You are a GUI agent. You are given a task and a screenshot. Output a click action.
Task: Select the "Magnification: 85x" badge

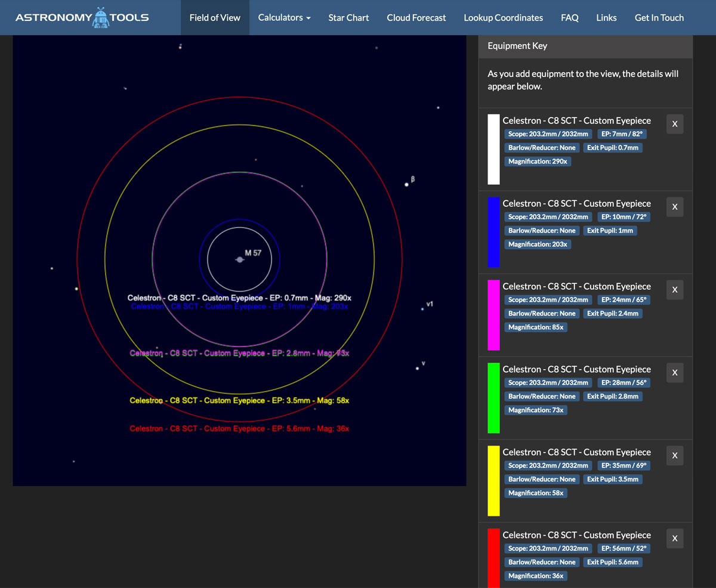(x=536, y=327)
